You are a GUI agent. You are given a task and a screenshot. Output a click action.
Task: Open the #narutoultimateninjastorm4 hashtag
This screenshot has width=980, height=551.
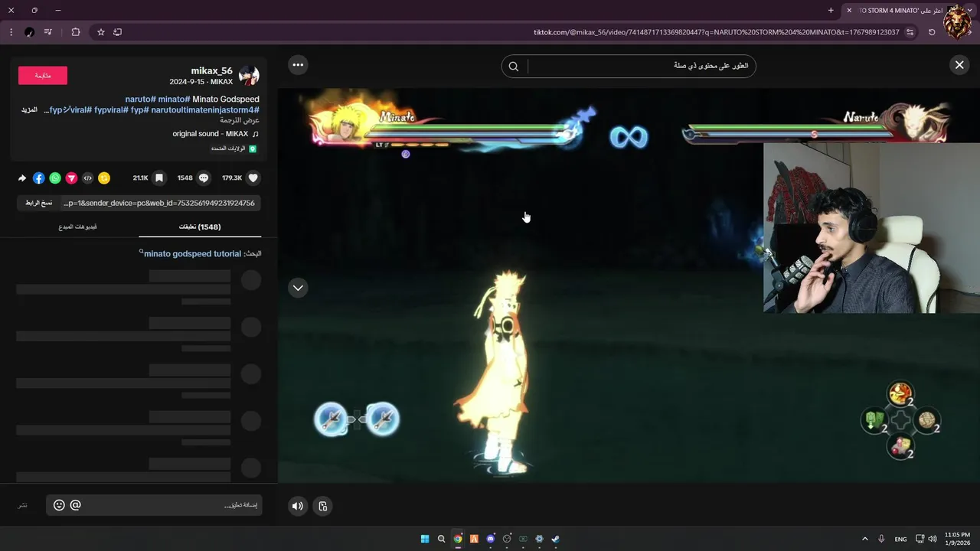click(x=205, y=110)
